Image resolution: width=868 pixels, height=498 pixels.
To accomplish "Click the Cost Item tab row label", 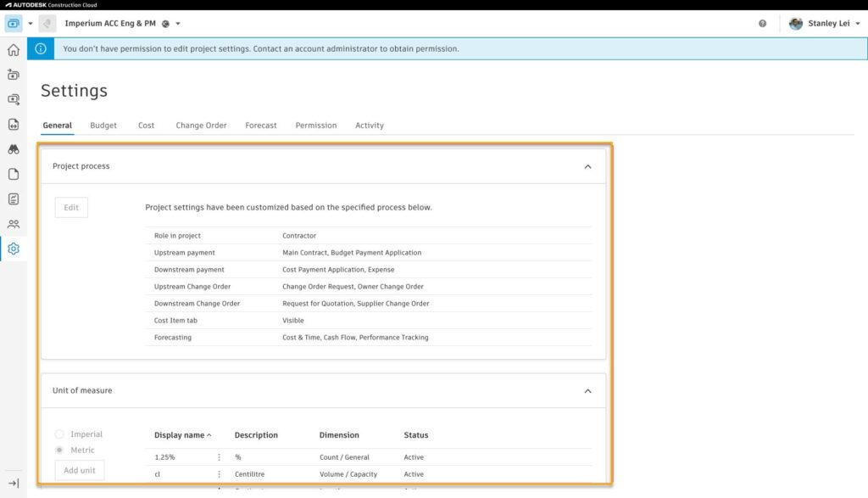I will (x=175, y=320).
